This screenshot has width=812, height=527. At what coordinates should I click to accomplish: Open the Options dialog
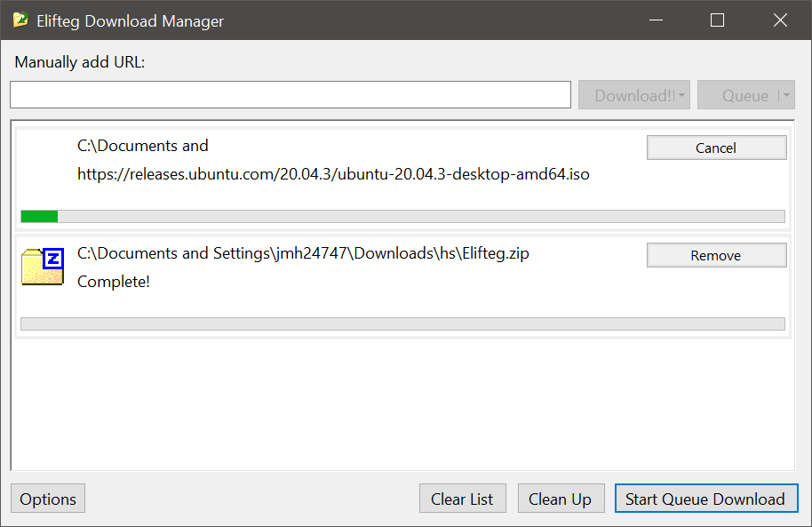[x=48, y=499]
